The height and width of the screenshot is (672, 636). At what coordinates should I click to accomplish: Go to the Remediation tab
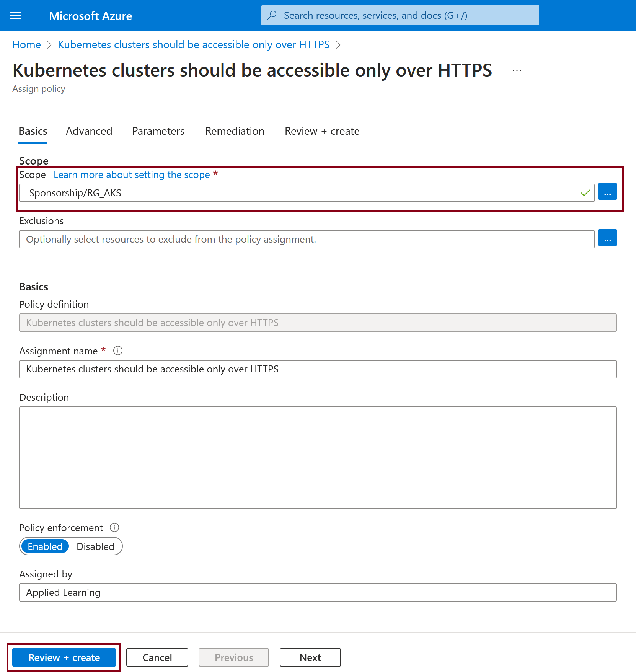click(235, 131)
